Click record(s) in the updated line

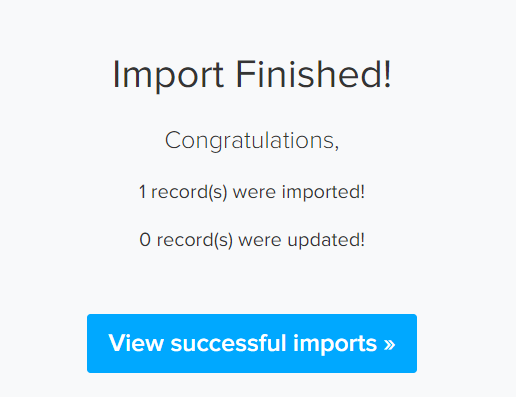click(195, 240)
